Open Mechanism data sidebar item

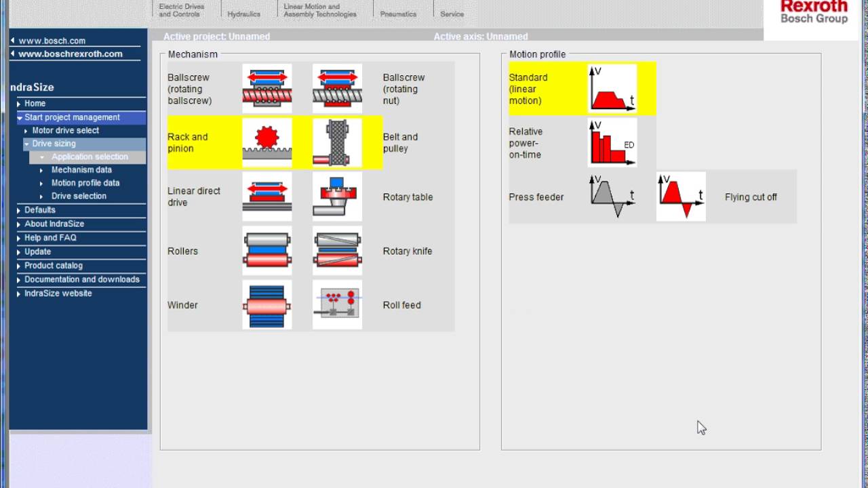81,170
